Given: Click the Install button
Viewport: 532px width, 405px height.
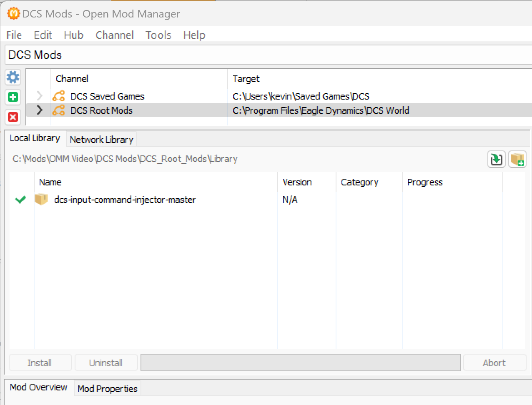Looking at the screenshot, I should pos(40,362).
